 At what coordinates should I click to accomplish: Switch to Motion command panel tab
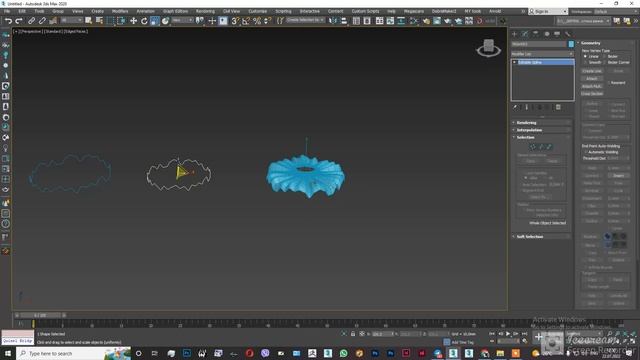(547, 34)
